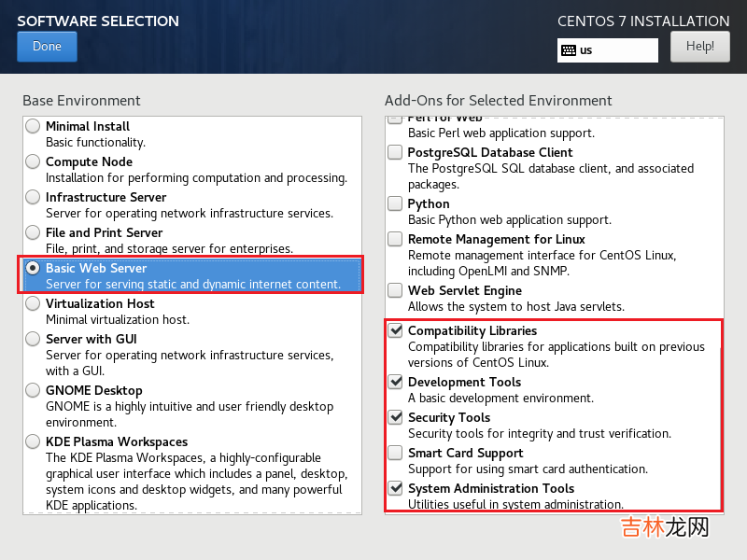Viewport: 747px width, 560px height.
Task: Tick the Web Servlet Engine checkbox
Action: (x=396, y=290)
